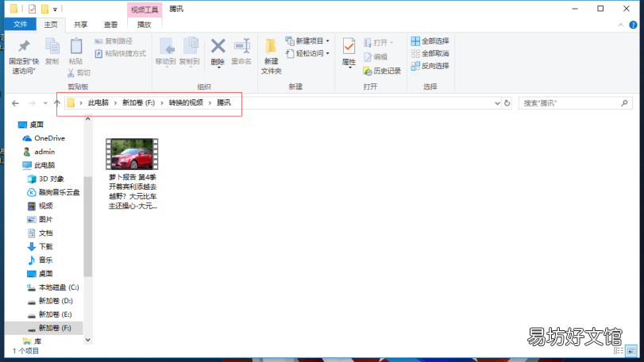The image size is (644, 362).
Task: Open the History ribbon button
Action: point(382,71)
